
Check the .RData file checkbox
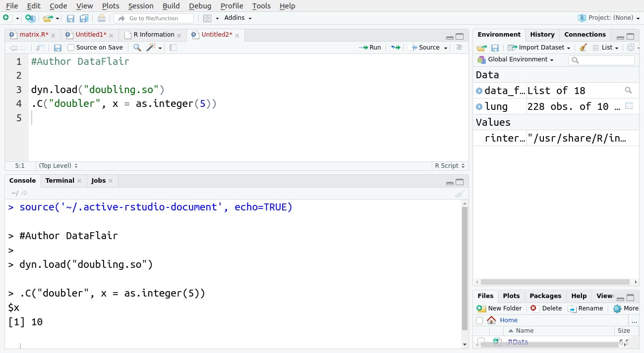click(x=480, y=342)
